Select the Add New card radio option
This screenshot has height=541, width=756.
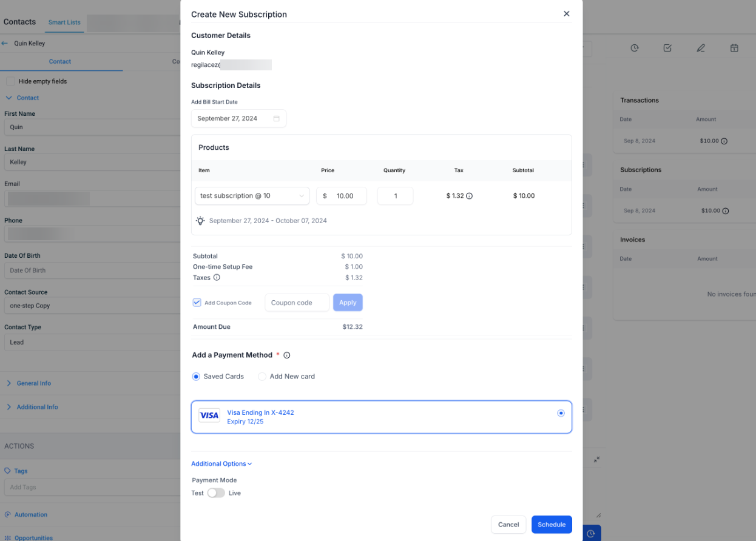(x=262, y=377)
